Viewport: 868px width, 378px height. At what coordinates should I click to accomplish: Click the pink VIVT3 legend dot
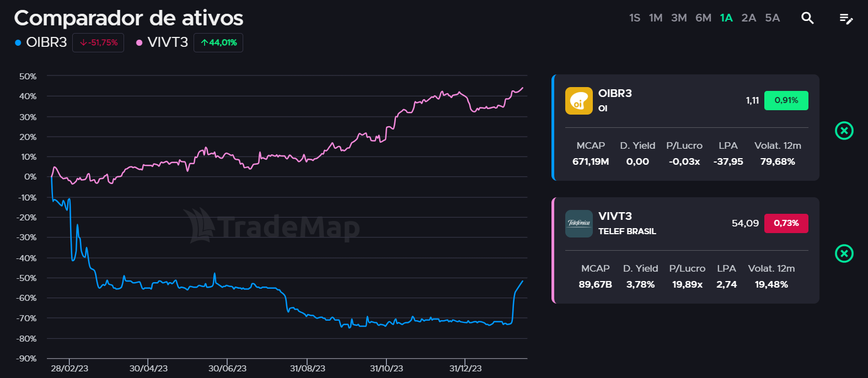139,42
